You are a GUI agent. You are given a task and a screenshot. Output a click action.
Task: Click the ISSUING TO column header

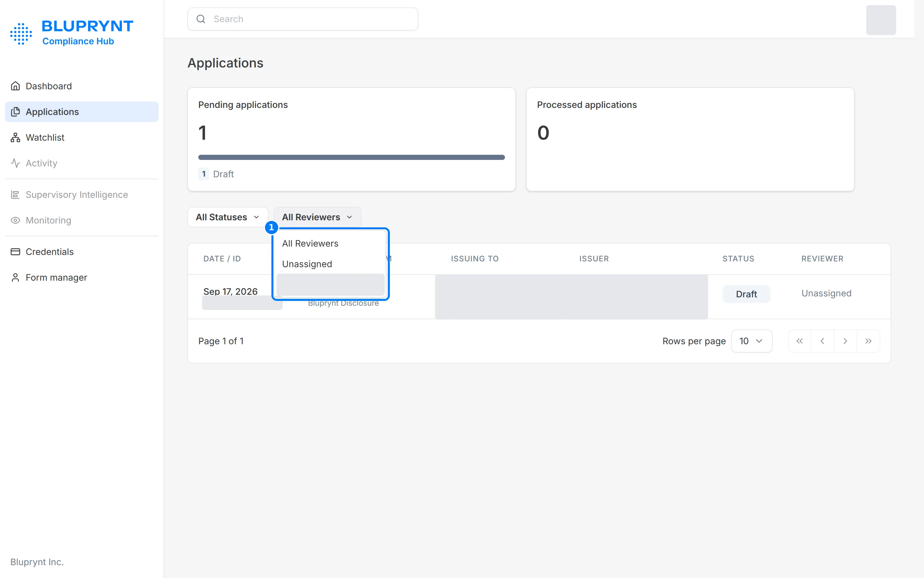(475, 259)
